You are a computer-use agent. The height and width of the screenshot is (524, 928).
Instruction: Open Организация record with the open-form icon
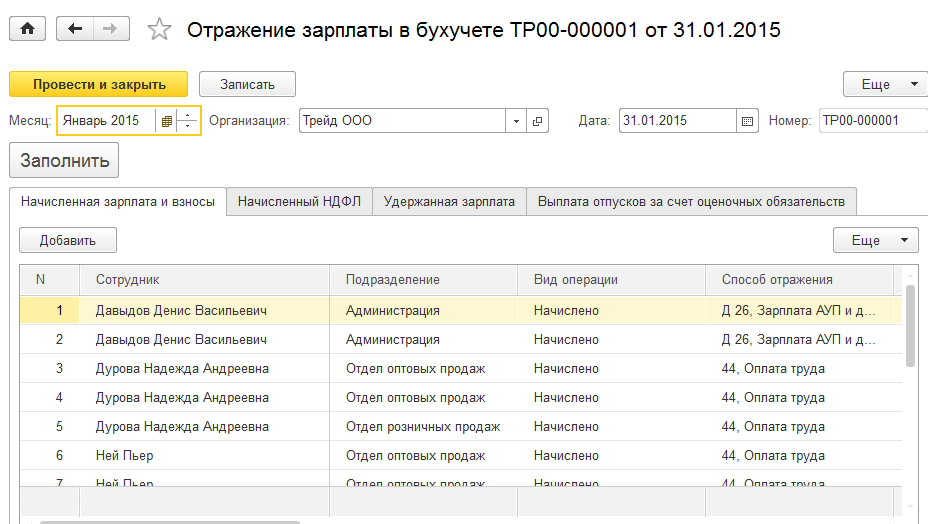[x=538, y=121]
